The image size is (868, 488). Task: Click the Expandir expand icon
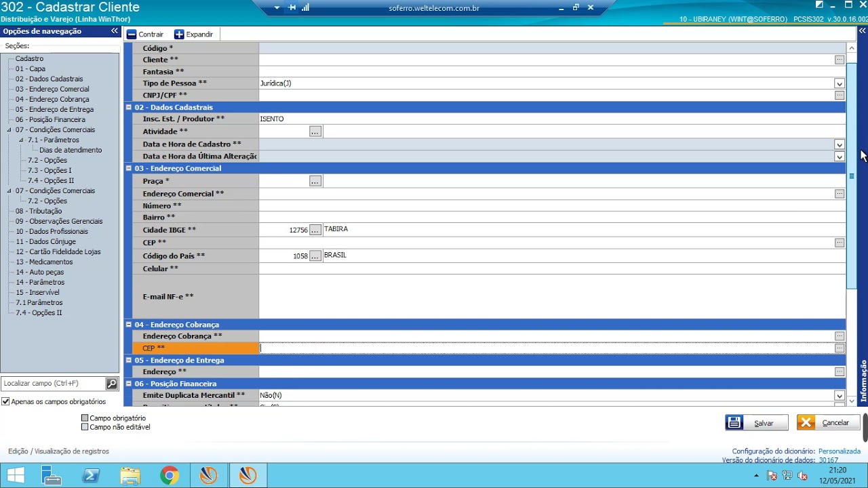(x=179, y=35)
